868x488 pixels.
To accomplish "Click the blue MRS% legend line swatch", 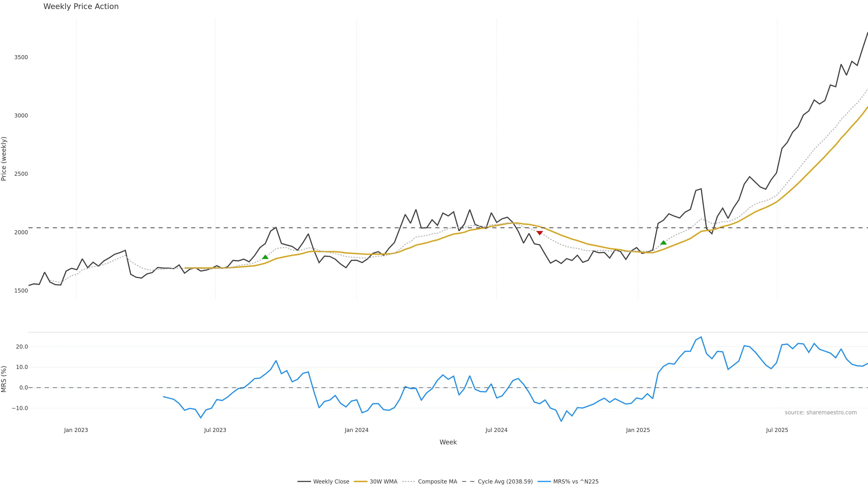I will [544, 482].
